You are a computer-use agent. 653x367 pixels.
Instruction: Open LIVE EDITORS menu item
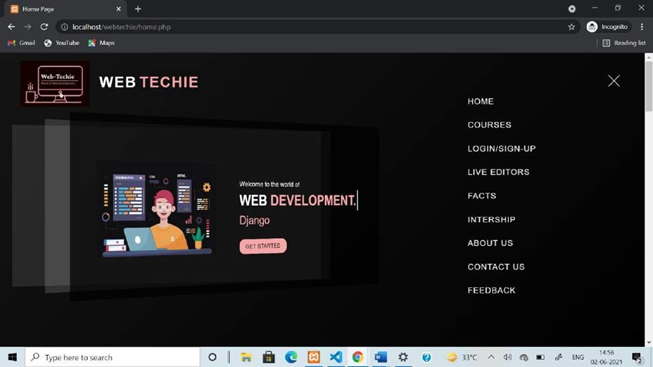[498, 172]
